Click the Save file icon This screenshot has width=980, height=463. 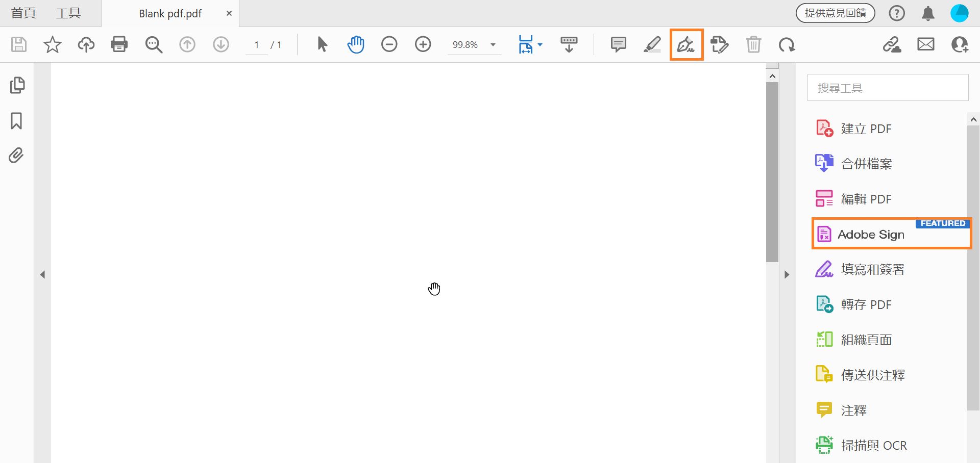pos(19,45)
